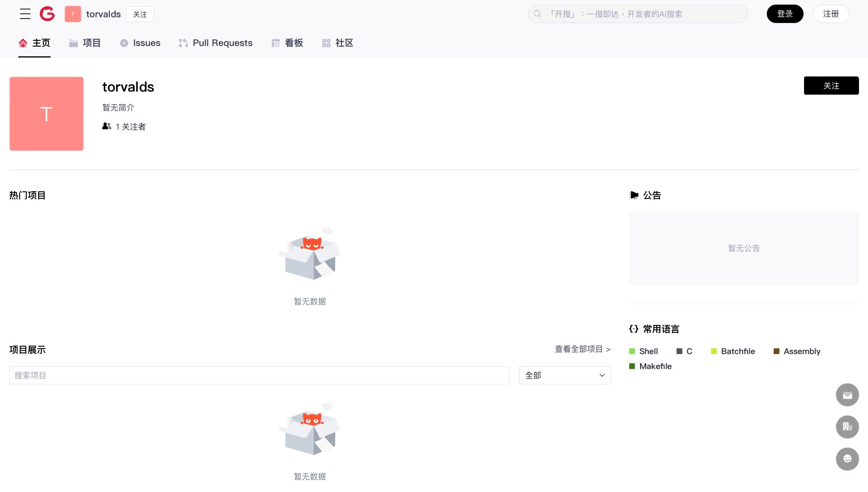Open the 全部 project filter dropdown

click(x=564, y=375)
